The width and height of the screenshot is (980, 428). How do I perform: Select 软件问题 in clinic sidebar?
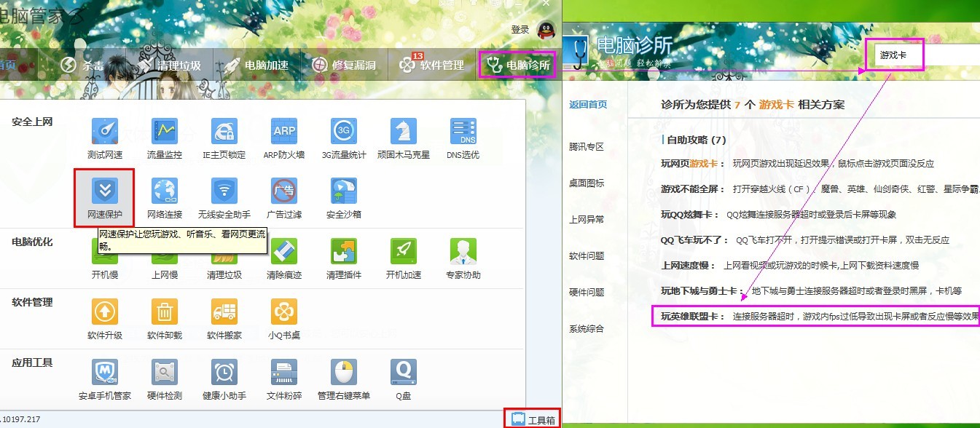tap(587, 255)
